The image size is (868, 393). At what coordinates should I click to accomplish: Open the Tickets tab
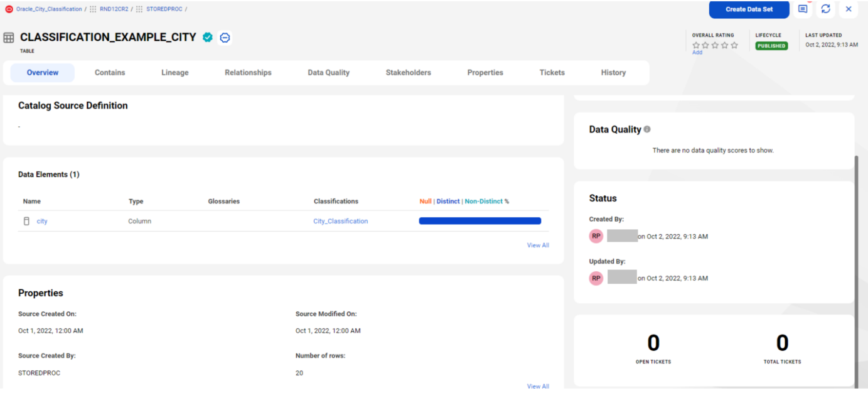[x=552, y=73]
